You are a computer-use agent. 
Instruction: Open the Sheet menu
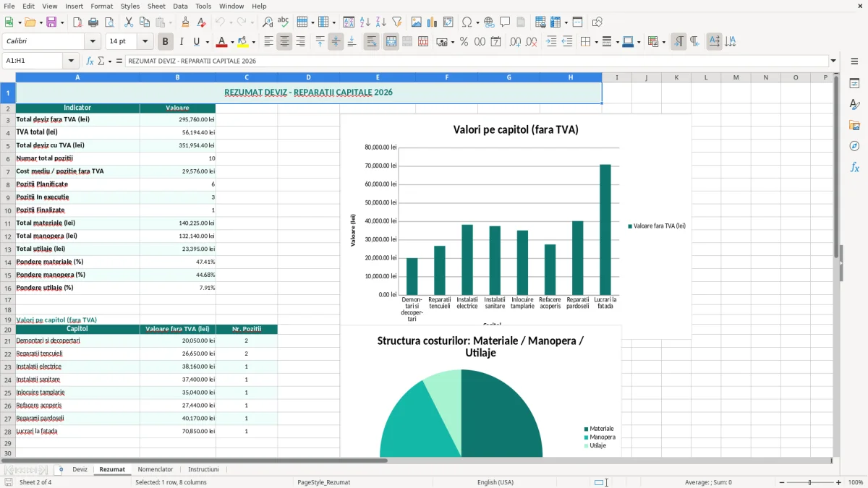point(156,6)
